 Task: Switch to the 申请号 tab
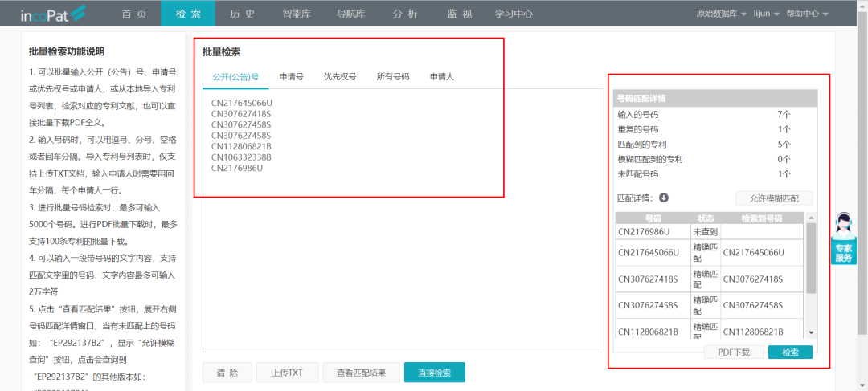pyautogui.click(x=291, y=77)
